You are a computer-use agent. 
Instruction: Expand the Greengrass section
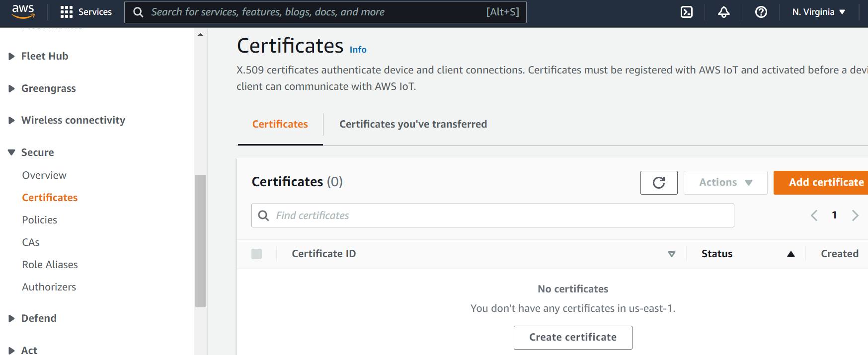(x=11, y=89)
